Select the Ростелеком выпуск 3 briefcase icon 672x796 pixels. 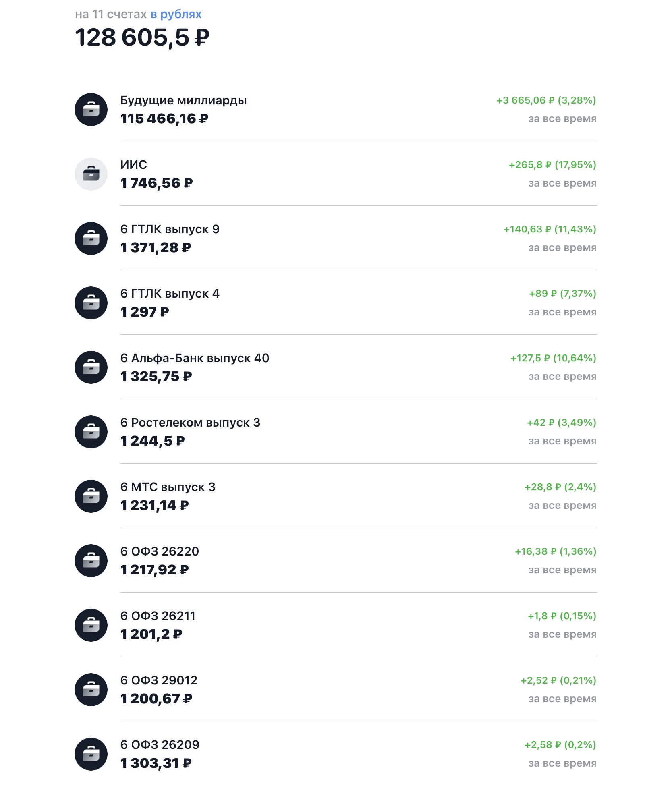tap(91, 432)
